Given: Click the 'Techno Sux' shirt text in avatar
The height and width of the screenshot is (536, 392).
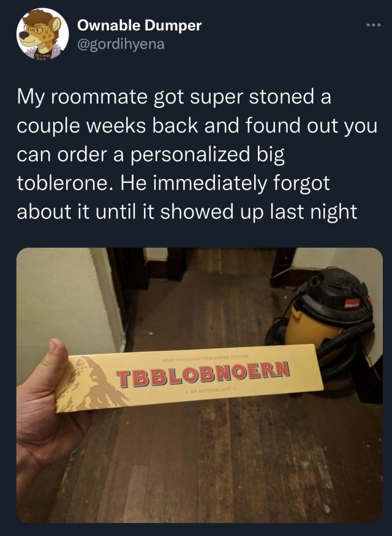Looking at the screenshot, I should [43, 56].
